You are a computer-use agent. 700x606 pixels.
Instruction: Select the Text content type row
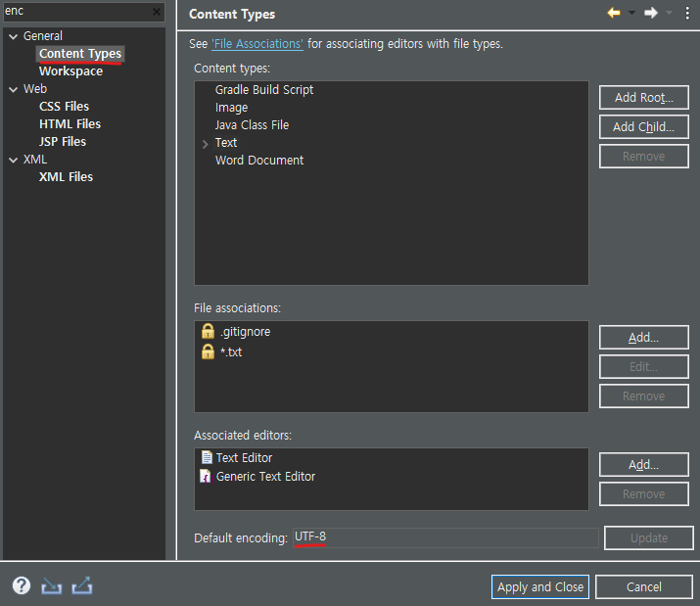click(x=226, y=143)
